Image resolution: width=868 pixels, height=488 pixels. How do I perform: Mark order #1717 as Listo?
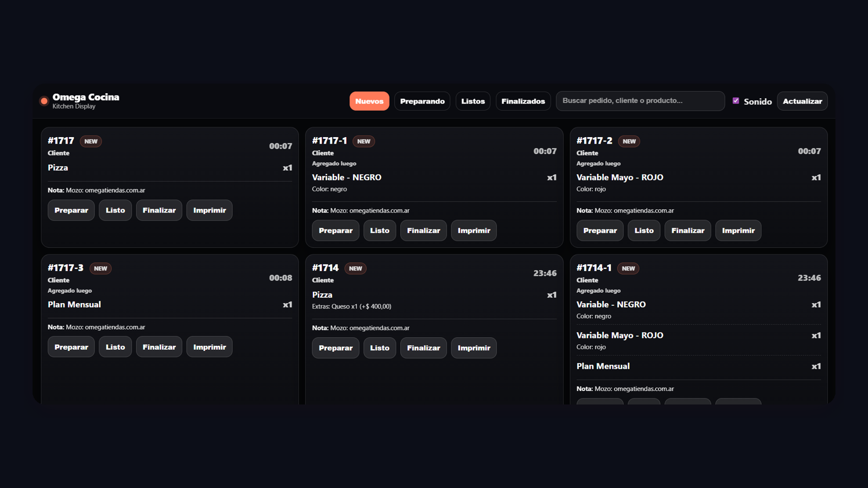[115, 210]
